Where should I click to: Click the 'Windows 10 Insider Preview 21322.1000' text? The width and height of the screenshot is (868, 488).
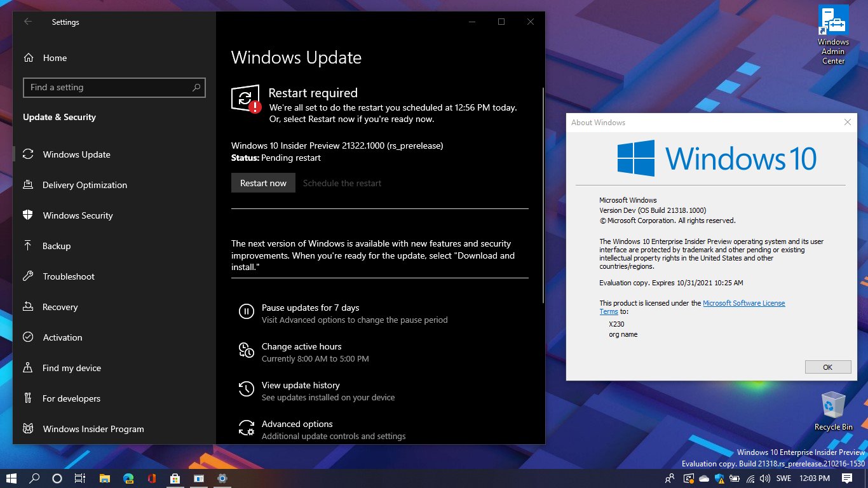(308, 146)
